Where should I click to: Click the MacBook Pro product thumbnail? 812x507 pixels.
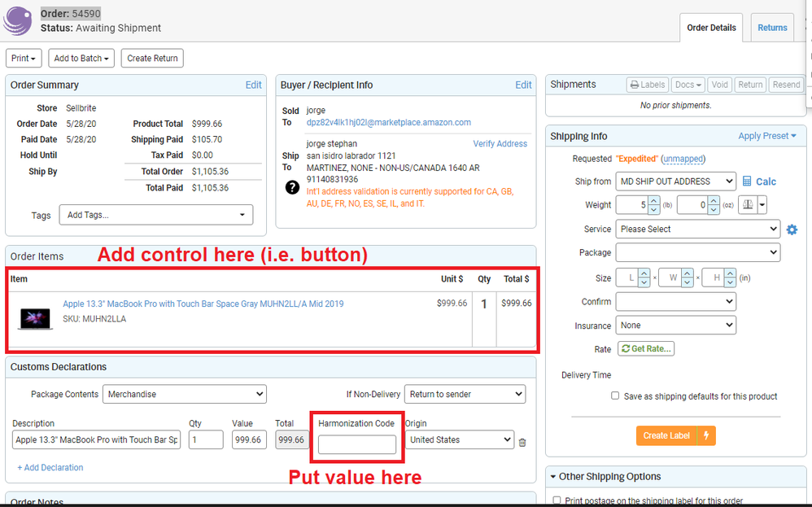click(x=33, y=317)
